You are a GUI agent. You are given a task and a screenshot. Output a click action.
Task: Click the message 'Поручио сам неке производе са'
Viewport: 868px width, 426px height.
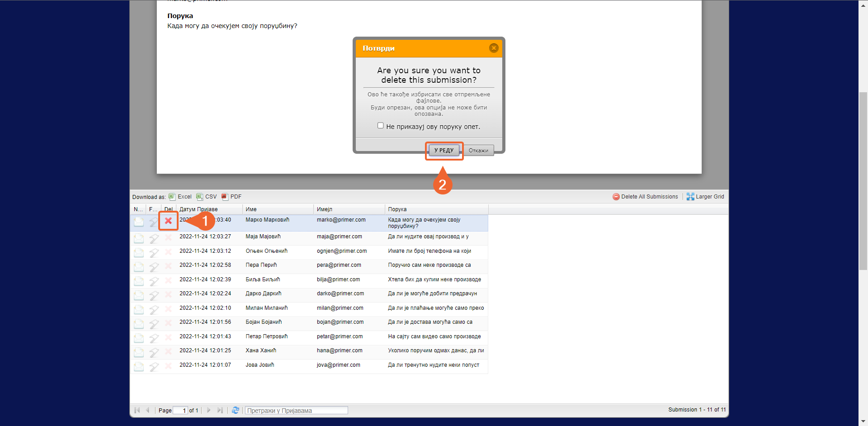(429, 265)
